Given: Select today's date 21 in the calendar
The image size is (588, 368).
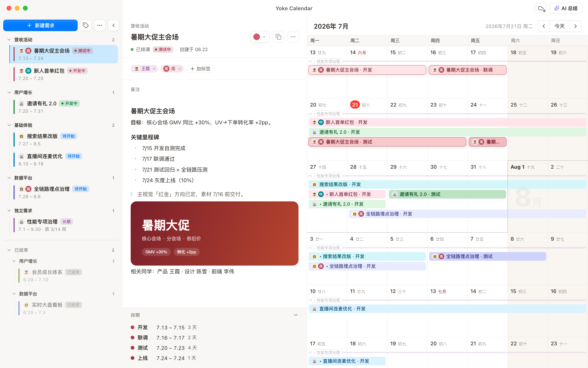Looking at the screenshot, I should (x=355, y=105).
